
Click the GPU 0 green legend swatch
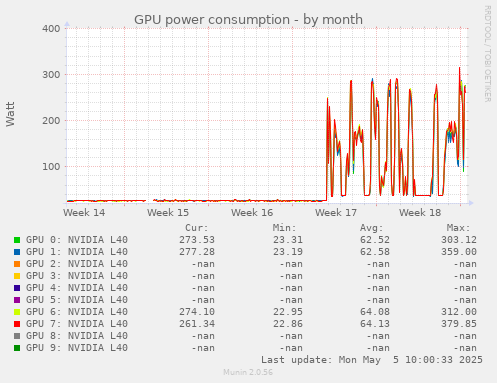coord(17,240)
